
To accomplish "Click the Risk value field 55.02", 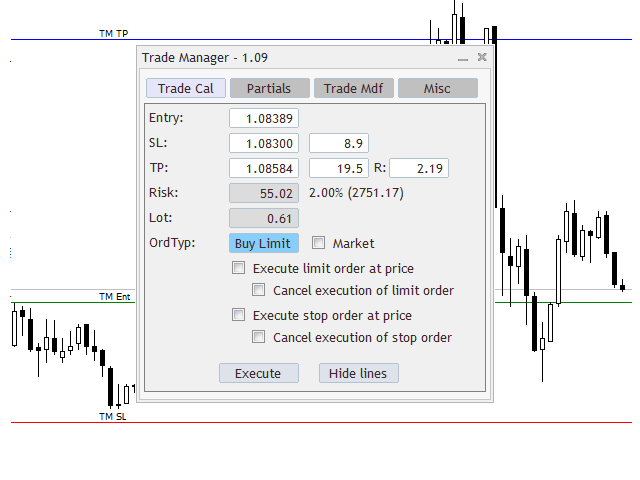I will (x=264, y=193).
